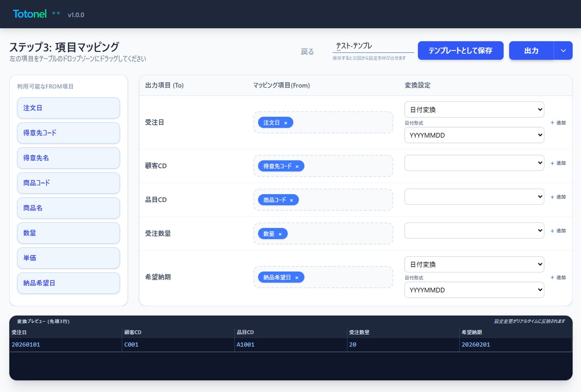
Task: Remove the 納品希望日 mapping chip via ×
Action: [x=297, y=277]
